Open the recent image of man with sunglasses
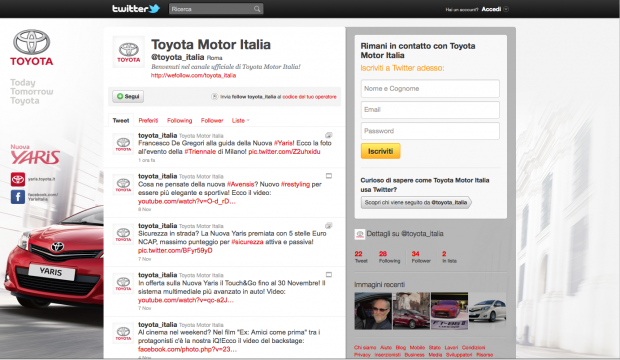620x360 pixels. pyautogui.click(x=373, y=311)
